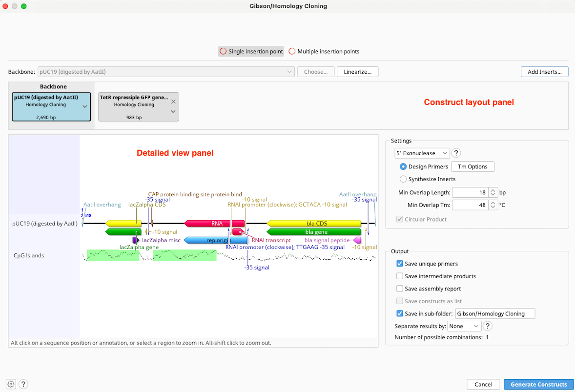Click Cancel button

click(483, 384)
